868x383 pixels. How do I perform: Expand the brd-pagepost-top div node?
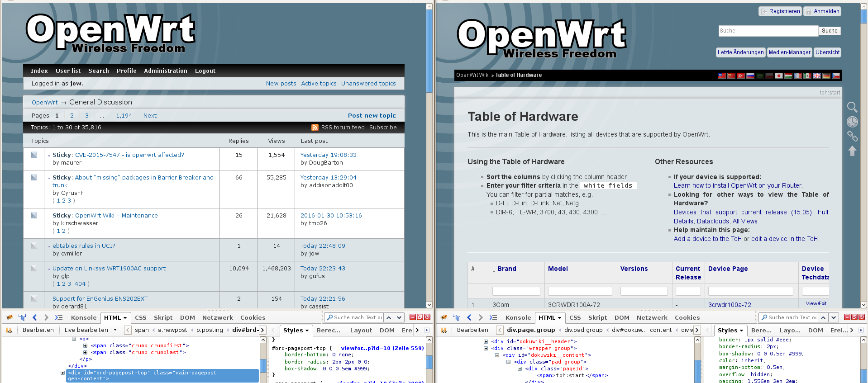62,373
